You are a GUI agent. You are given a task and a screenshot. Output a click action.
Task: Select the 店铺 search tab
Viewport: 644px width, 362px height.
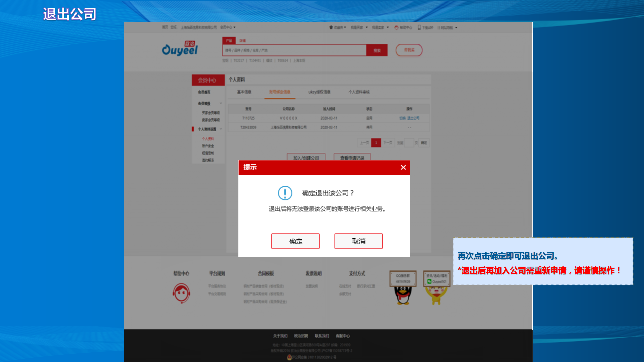click(x=243, y=40)
